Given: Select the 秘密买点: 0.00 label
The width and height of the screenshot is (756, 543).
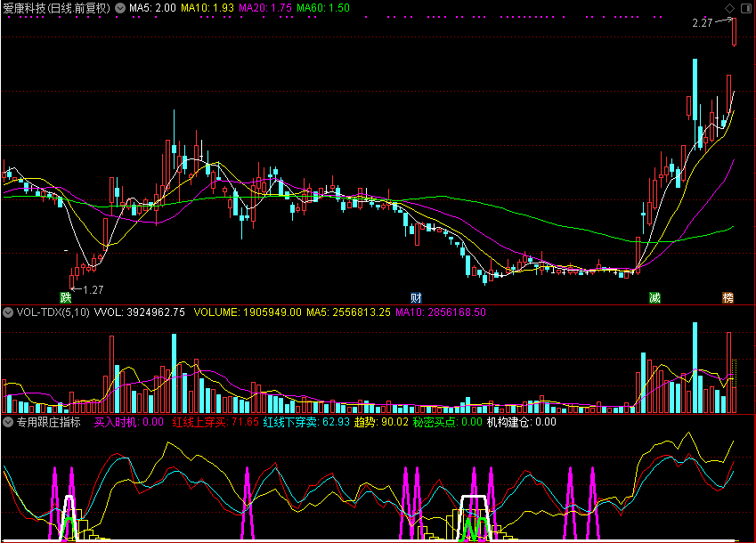Looking at the screenshot, I should click(447, 422).
